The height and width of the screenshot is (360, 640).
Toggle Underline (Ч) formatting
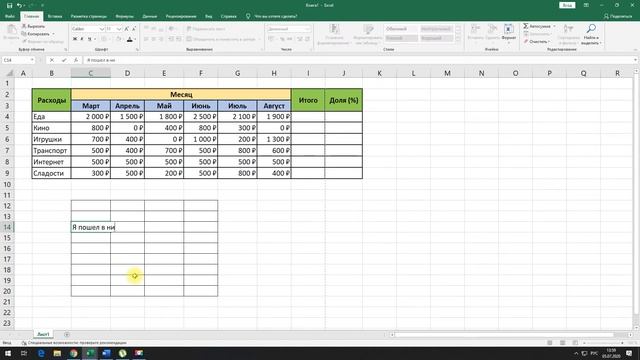(89, 39)
